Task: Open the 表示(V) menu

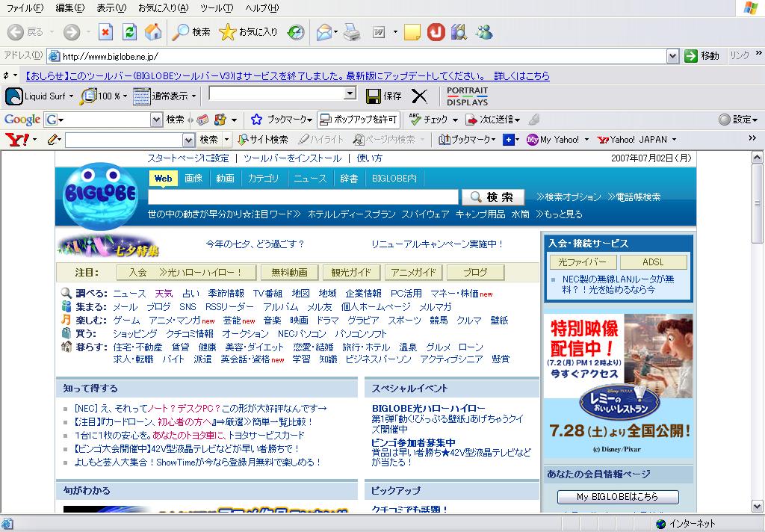Action: point(111,7)
